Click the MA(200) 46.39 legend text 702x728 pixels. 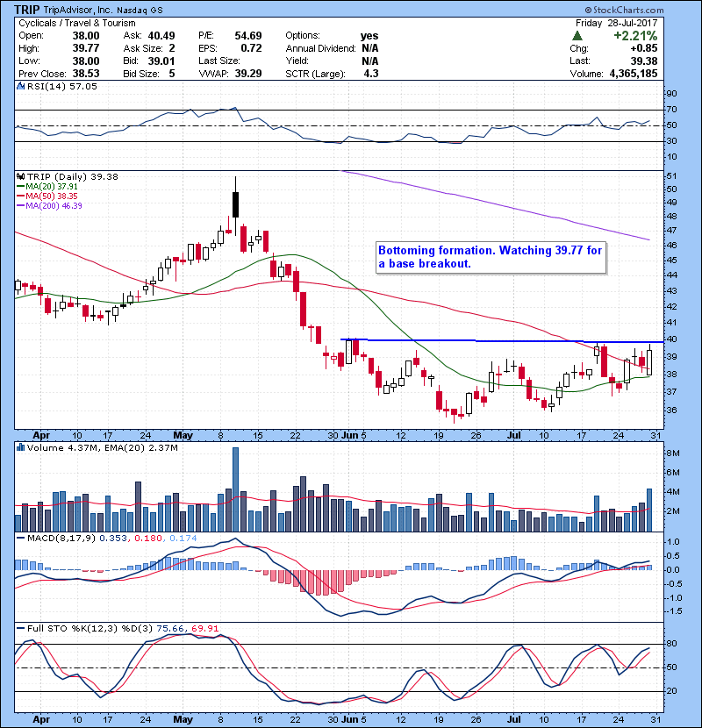pos(54,205)
